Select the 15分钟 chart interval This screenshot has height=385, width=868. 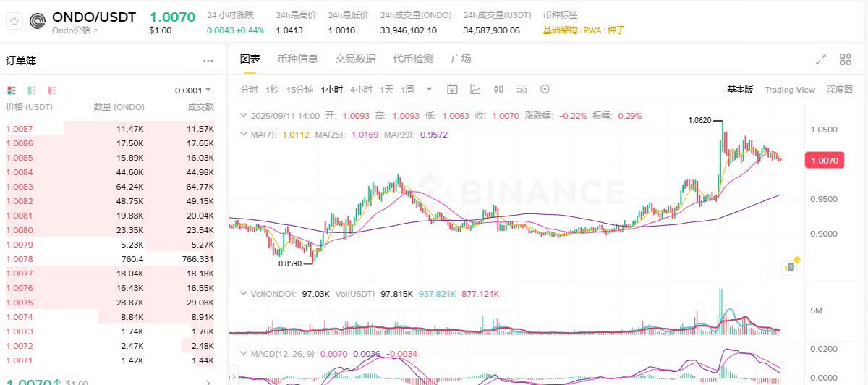pos(299,90)
